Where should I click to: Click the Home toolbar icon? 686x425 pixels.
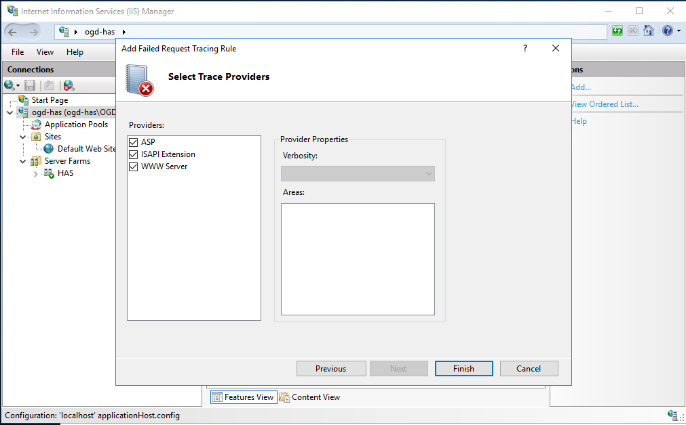pyautogui.click(x=649, y=31)
